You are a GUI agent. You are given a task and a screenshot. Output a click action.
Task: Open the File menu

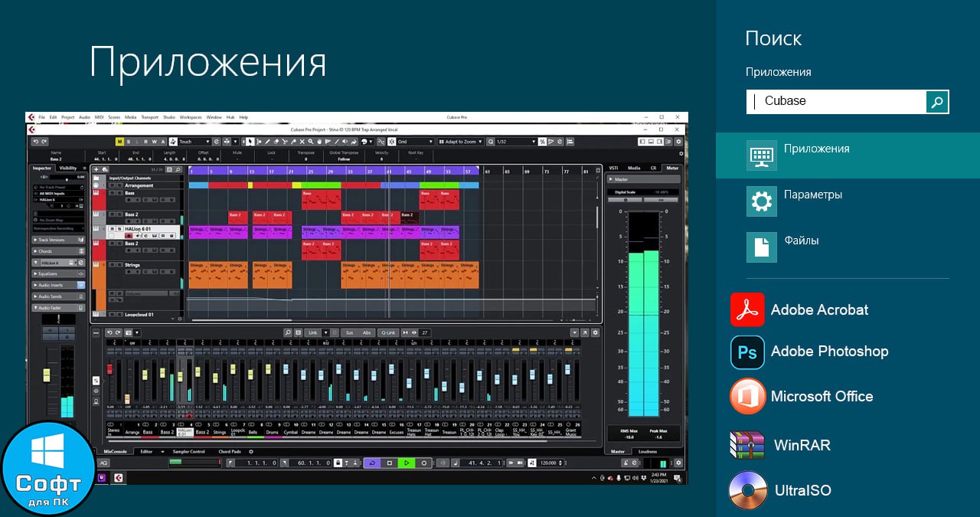coord(42,117)
